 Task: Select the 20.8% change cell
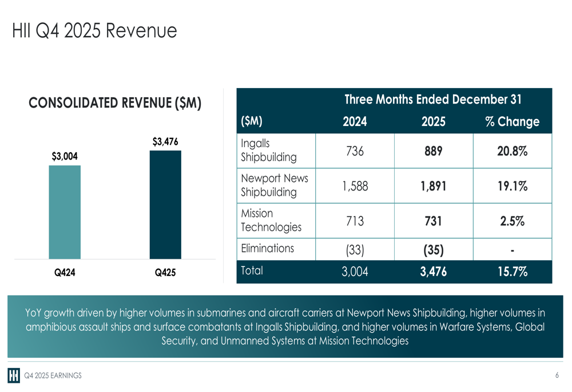(512, 151)
